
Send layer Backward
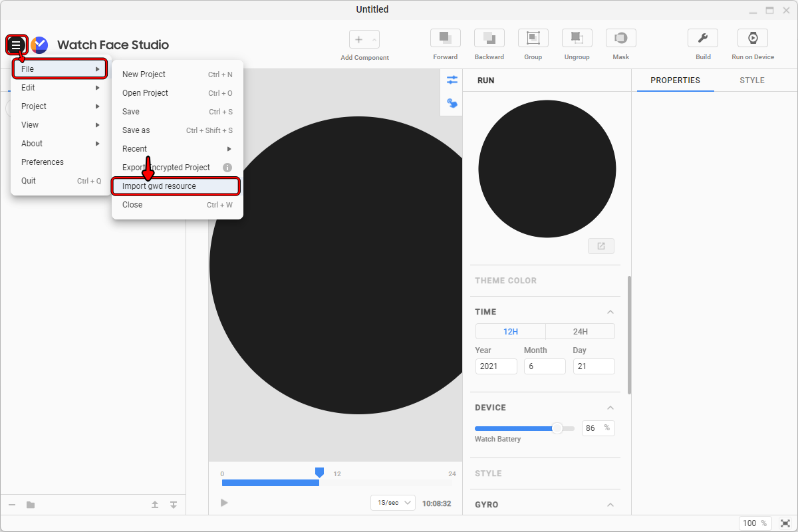click(489, 38)
